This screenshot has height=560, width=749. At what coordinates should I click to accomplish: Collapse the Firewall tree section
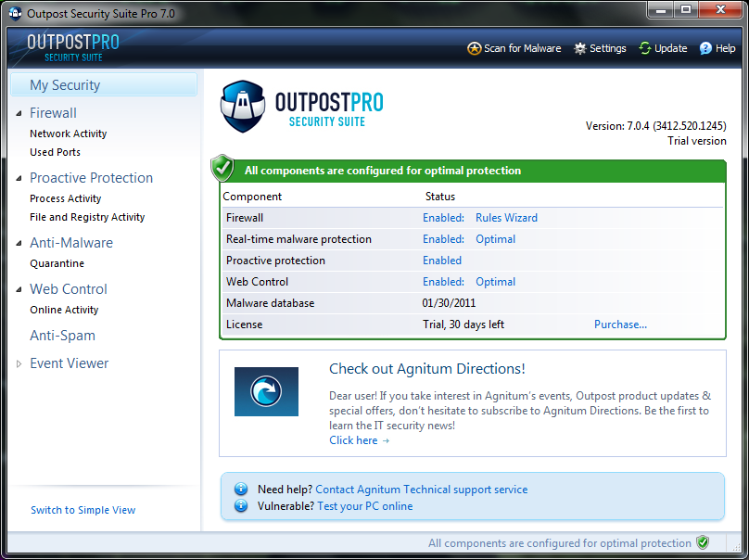pyautogui.click(x=19, y=114)
